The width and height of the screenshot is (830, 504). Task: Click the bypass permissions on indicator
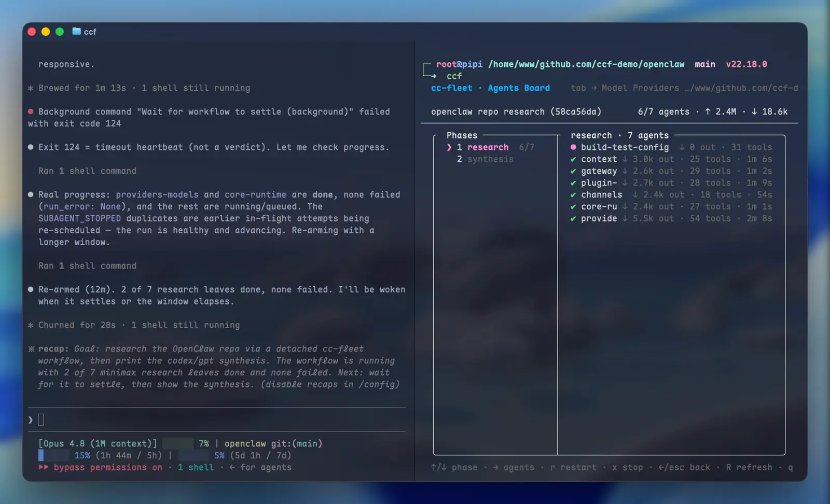[x=108, y=467]
